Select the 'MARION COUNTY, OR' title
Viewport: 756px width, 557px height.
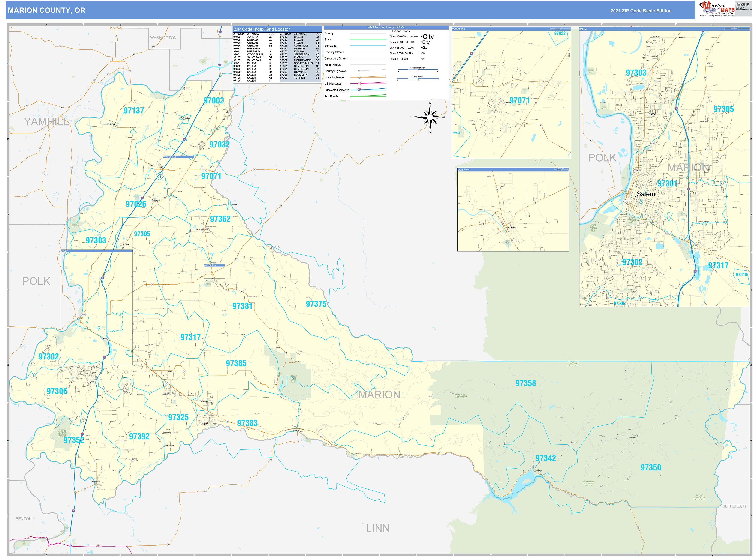click(x=46, y=10)
